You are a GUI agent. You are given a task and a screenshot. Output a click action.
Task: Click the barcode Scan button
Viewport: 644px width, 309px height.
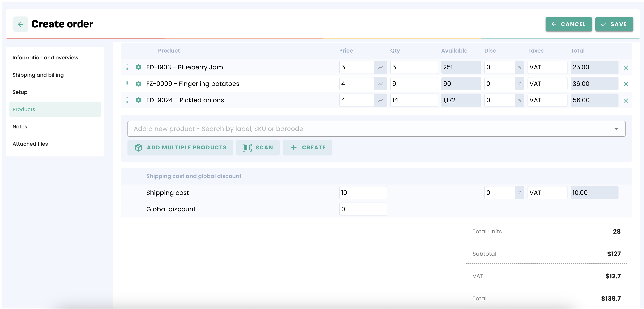257,147
